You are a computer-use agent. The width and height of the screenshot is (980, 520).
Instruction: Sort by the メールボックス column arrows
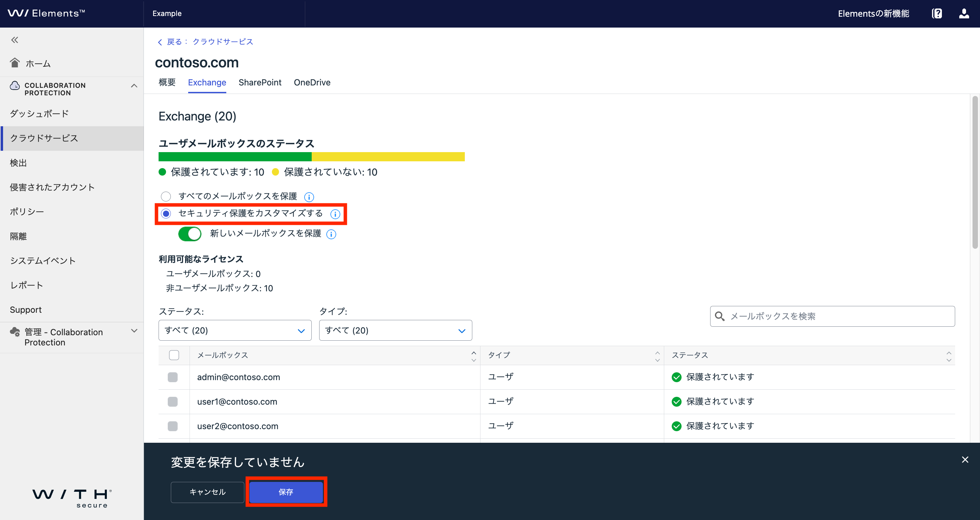coord(474,356)
